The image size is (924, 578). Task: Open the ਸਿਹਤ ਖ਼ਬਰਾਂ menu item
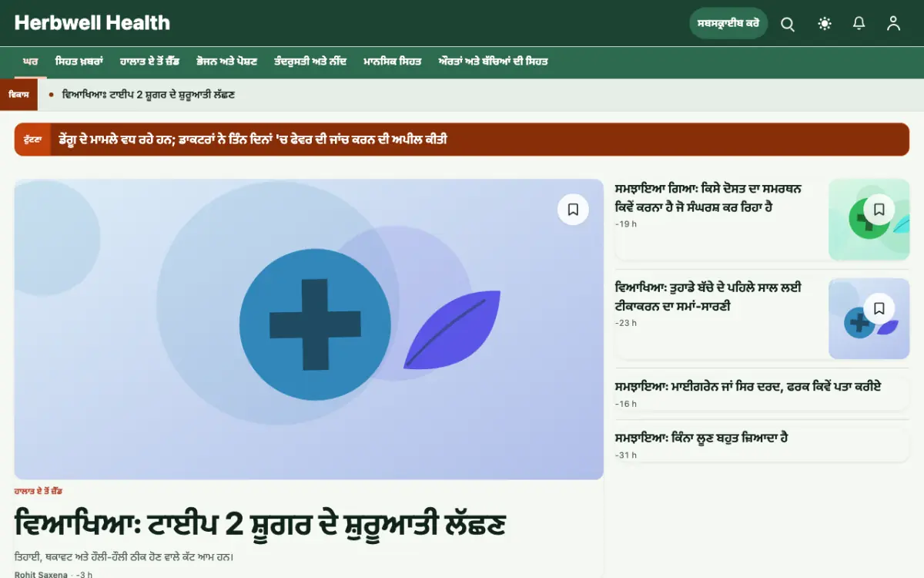pyautogui.click(x=79, y=62)
